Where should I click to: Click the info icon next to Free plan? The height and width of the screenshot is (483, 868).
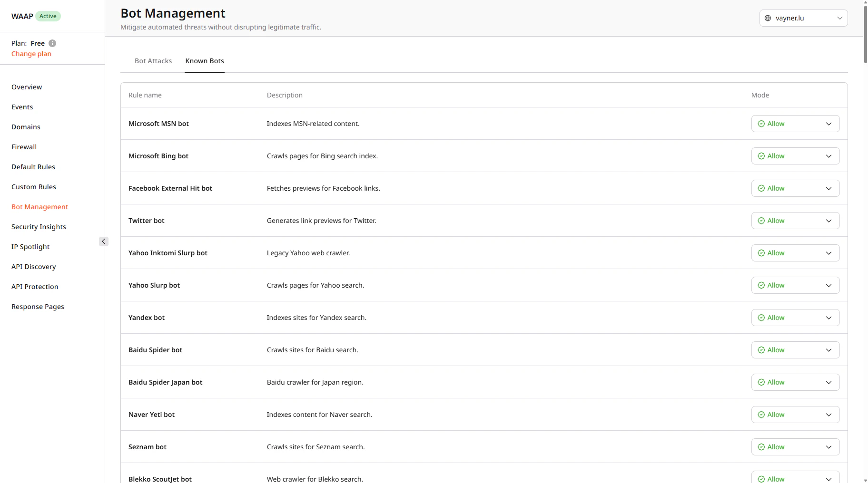52,43
